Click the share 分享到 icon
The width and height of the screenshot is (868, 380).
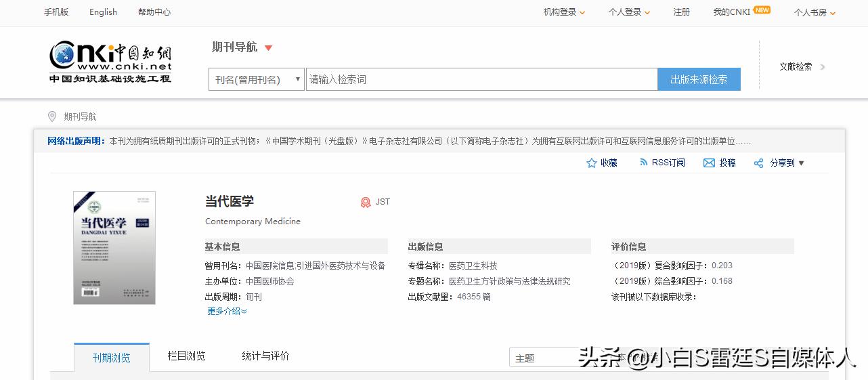click(x=758, y=163)
